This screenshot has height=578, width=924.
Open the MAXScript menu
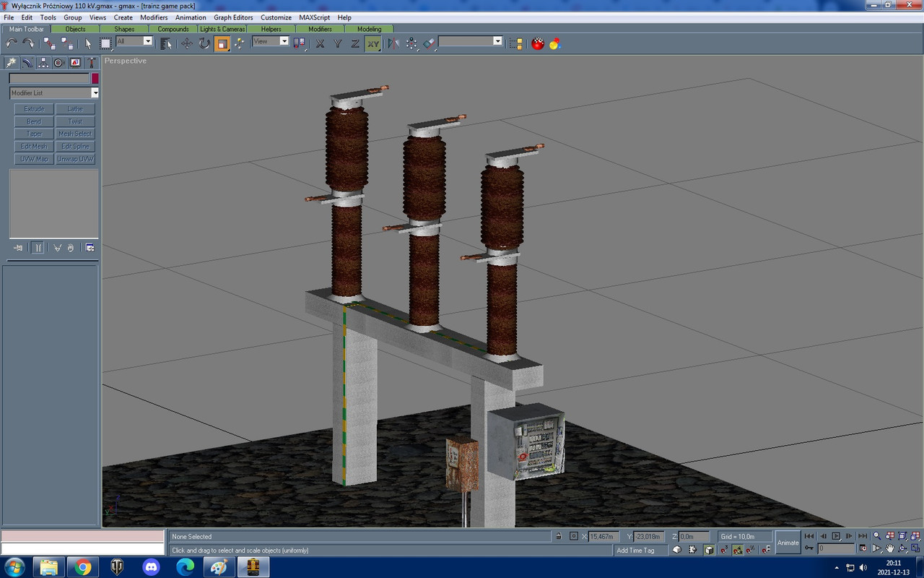point(314,17)
